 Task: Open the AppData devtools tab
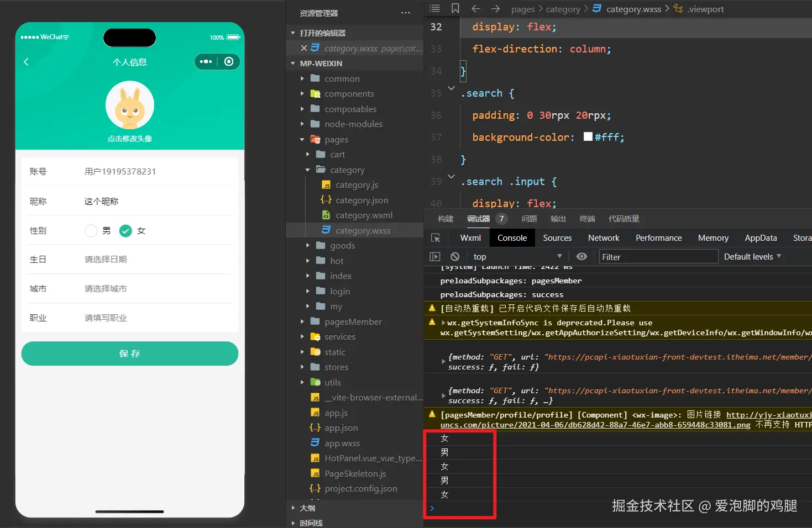761,238
